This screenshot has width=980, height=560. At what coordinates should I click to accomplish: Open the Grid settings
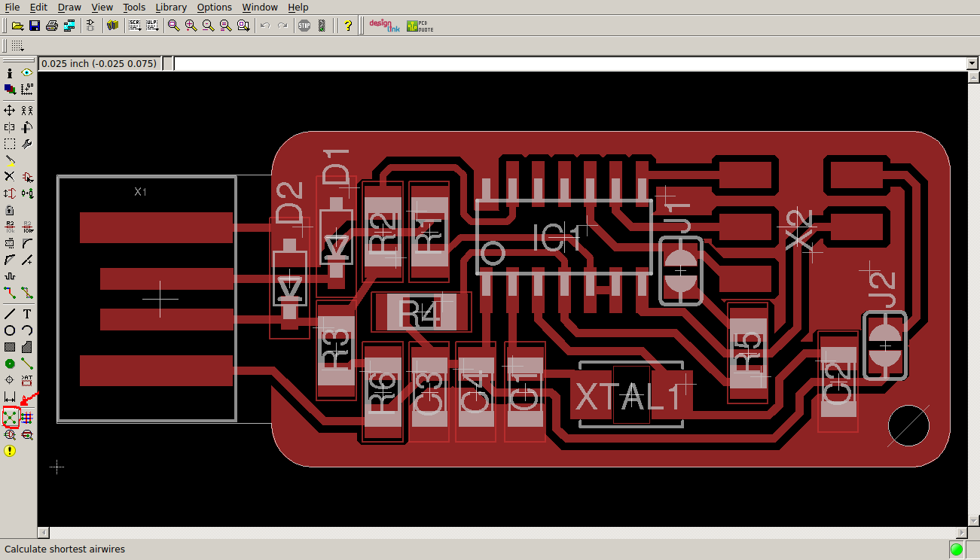pyautogui.click(x=17, y=46)
